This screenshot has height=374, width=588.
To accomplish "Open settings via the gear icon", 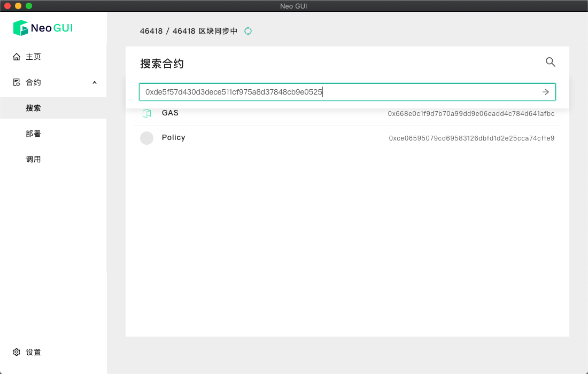I will pos(17,352).
